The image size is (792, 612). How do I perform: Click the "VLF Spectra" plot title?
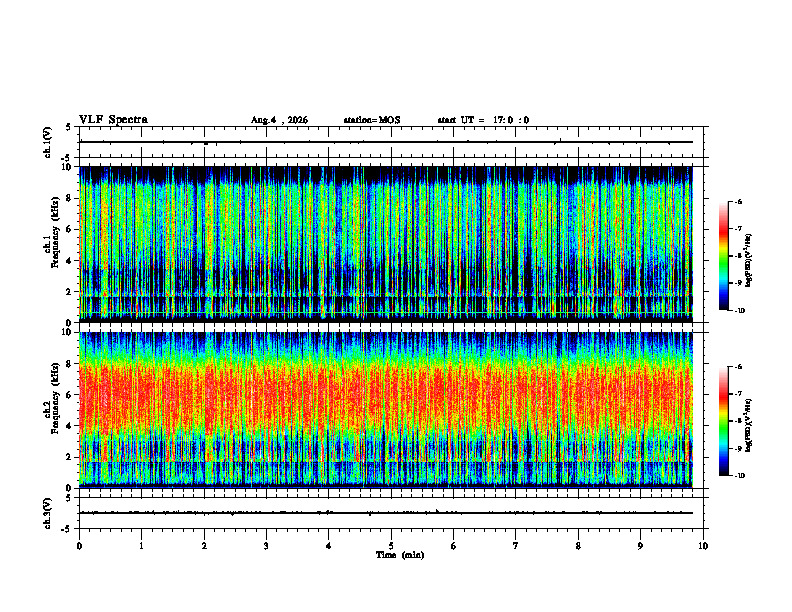(x=113, y=120)
